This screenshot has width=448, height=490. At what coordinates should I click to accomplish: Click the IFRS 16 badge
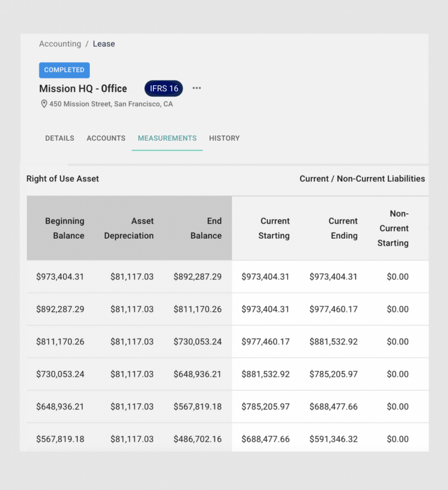point(164,89)
